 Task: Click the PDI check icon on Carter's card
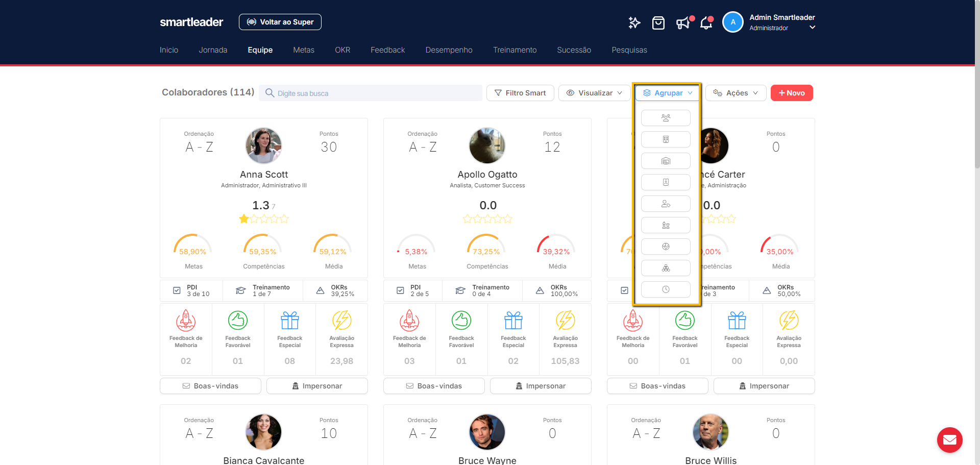click(624, 290)
